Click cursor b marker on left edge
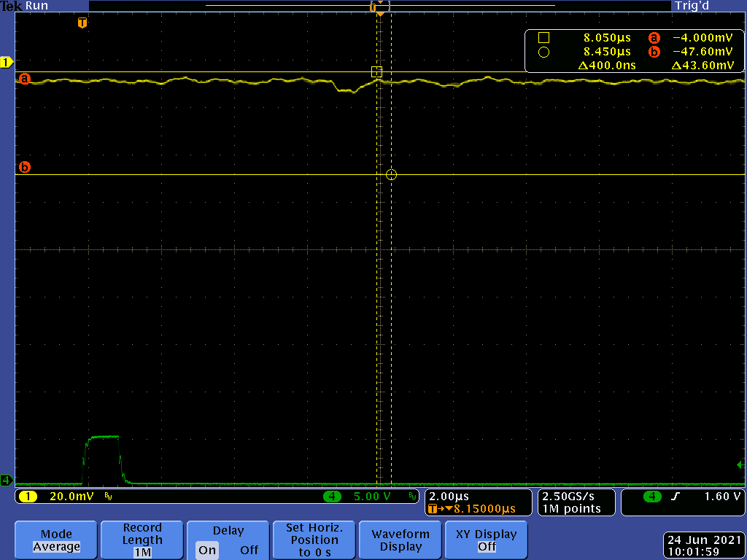 point(25,168)
